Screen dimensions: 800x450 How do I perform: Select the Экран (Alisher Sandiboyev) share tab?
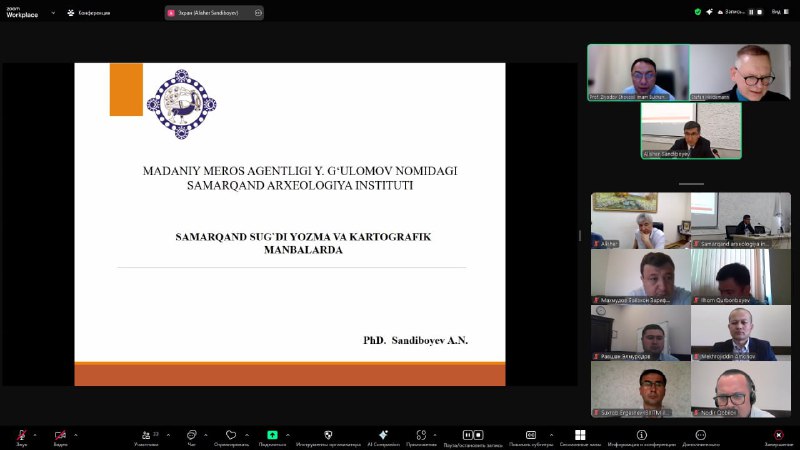click(x=214, y=13)
